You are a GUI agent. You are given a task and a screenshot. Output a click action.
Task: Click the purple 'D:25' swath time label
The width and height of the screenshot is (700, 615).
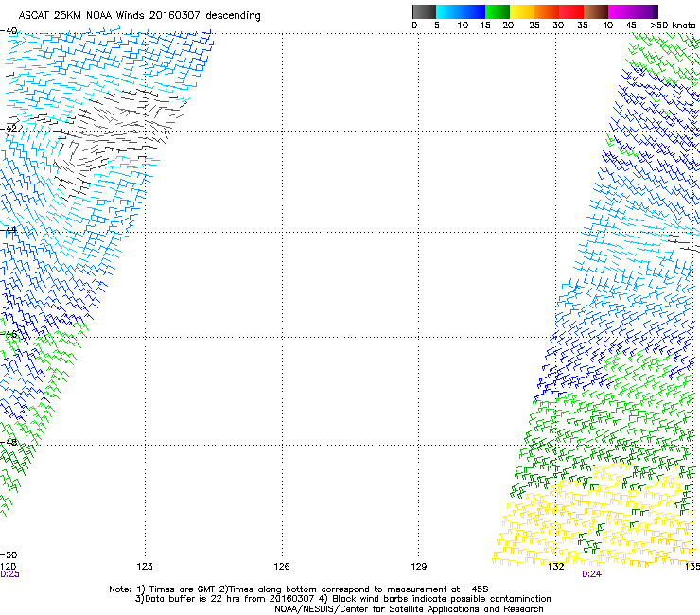point(9,574)
